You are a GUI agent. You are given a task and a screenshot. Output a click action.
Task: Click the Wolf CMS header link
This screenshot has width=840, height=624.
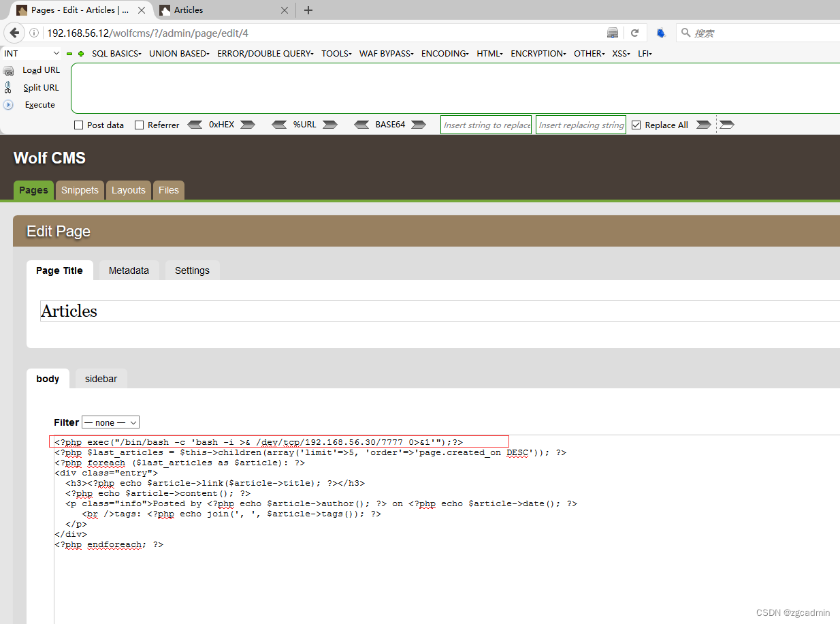click(x=50, y=158)
